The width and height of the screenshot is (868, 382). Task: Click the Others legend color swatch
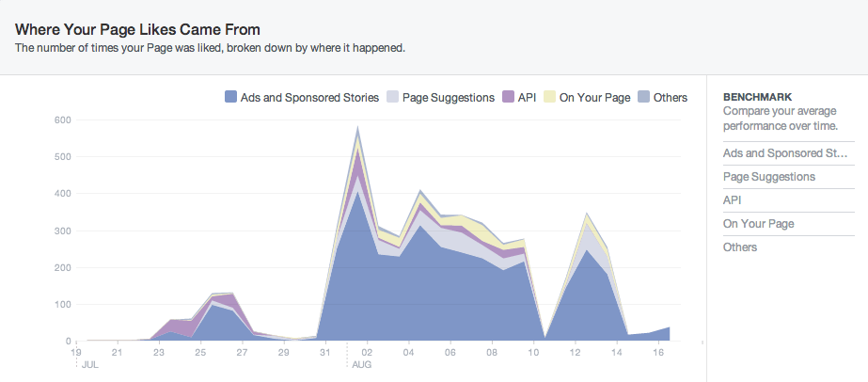click(x=643, y=97)
